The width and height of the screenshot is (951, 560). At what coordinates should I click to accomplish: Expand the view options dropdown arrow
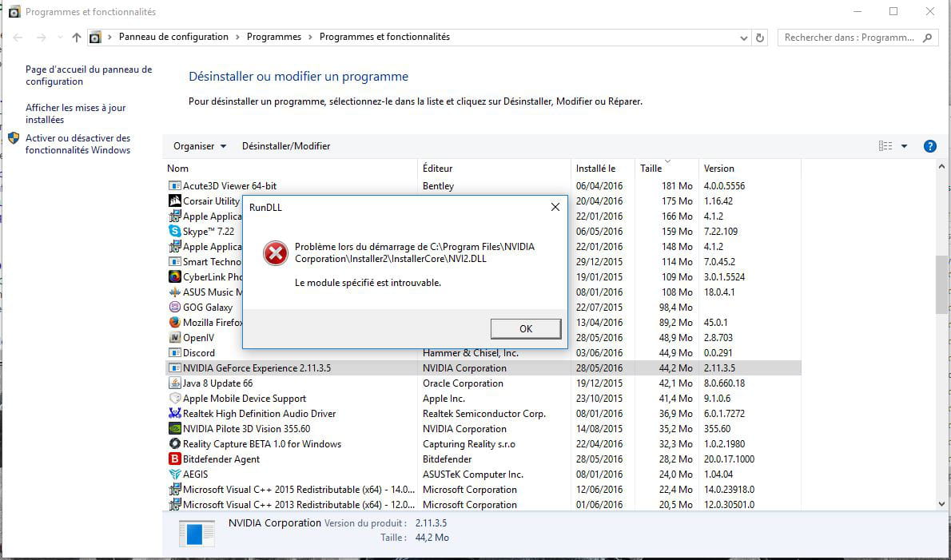coord(905,146)
